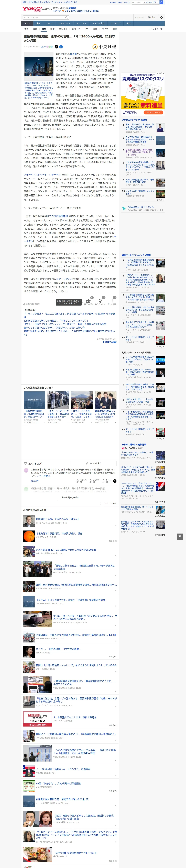Share article on Facebook
The width and height of the screenshot is (186, 868).
point(61,47)
